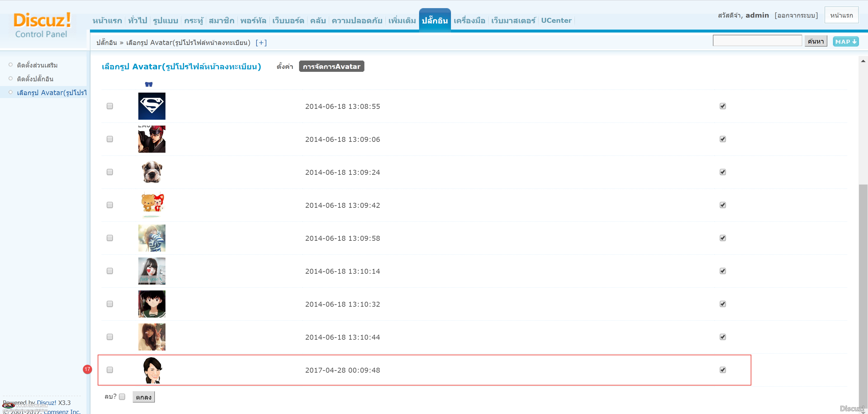
Task: Open the UCenter menu tab
Action: [x=556, y=21]
